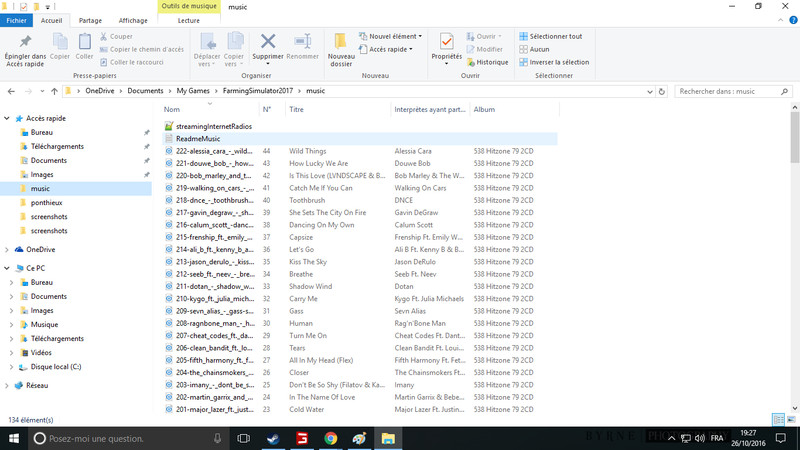Switch to large icons view at bottom right
Viewport: 800px width, 450px height.
tap(791, 420)
